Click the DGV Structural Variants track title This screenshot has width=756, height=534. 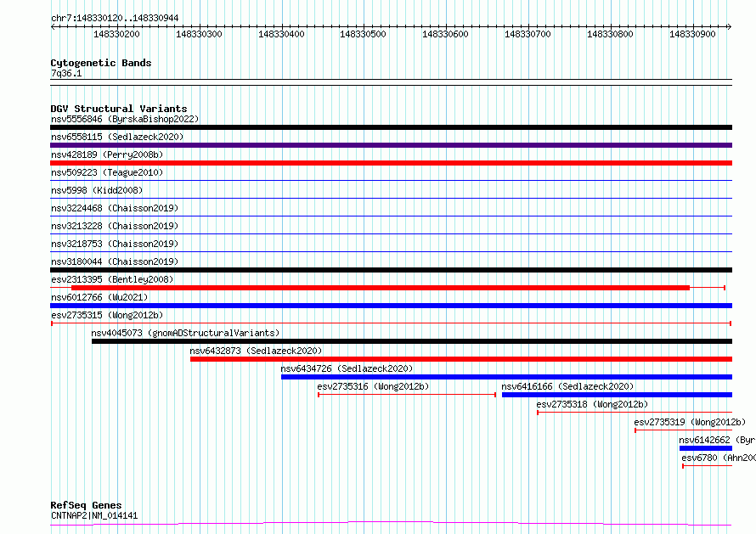coord(119,109)
